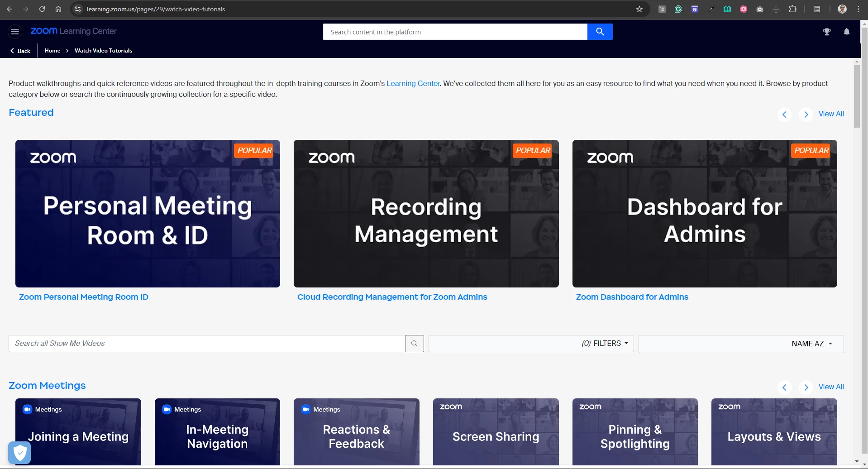Bookmark this page with the star icon
Screen dimensions: 868x469
639,9
